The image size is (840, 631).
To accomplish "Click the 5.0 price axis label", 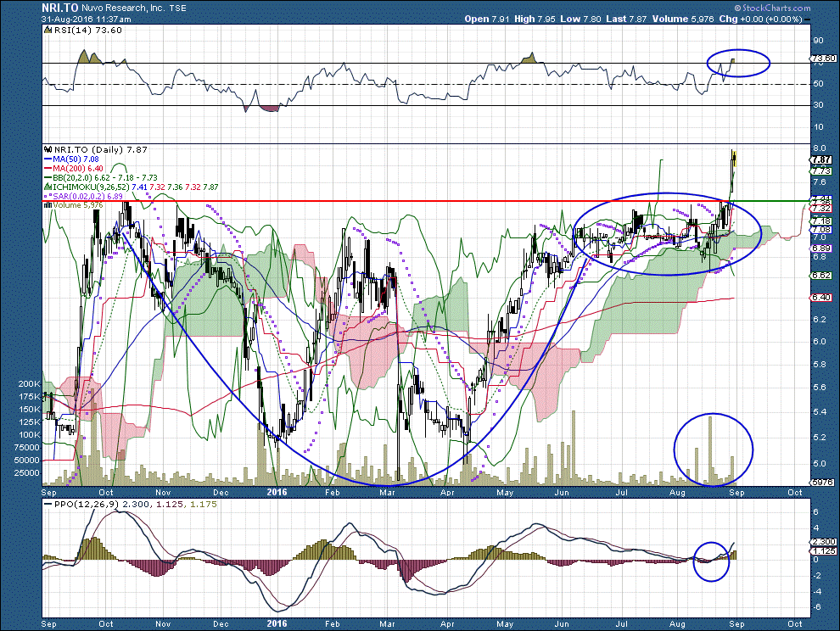I will pyautogui.click(x=819, y=463).
